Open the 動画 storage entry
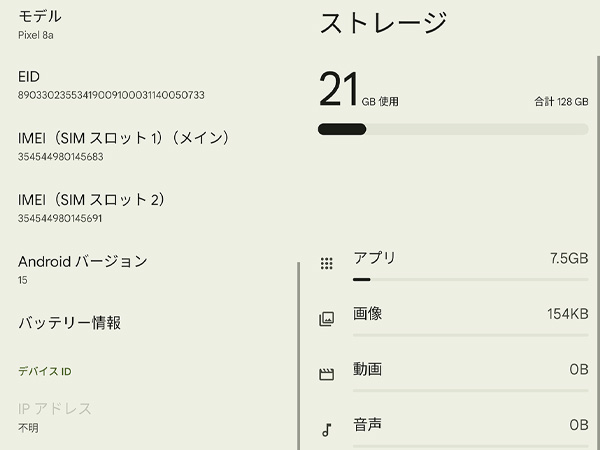This screenshot has height=450, width=600. (x=453, y=375)
